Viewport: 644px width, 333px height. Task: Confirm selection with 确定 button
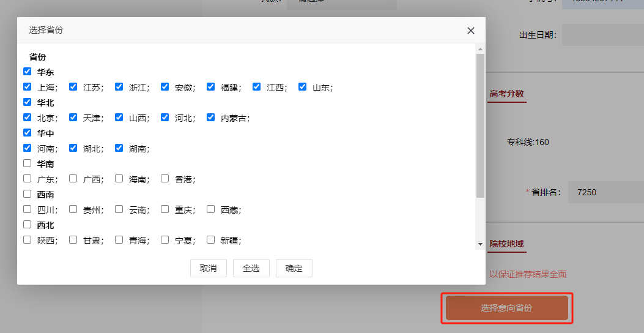294,268
